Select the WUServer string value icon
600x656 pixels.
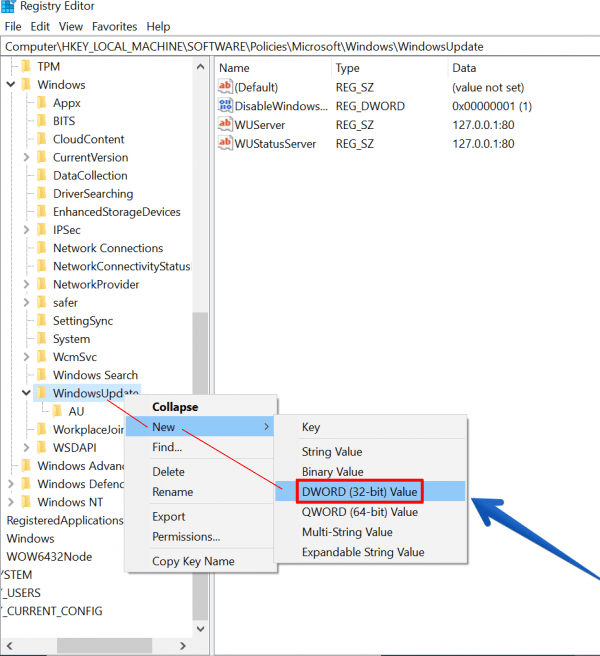225,124
